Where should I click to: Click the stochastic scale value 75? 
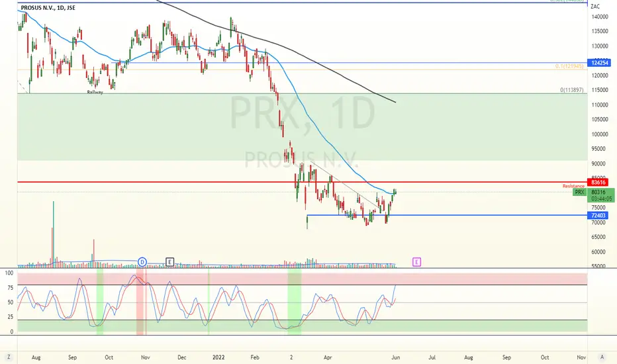[9, 288]
